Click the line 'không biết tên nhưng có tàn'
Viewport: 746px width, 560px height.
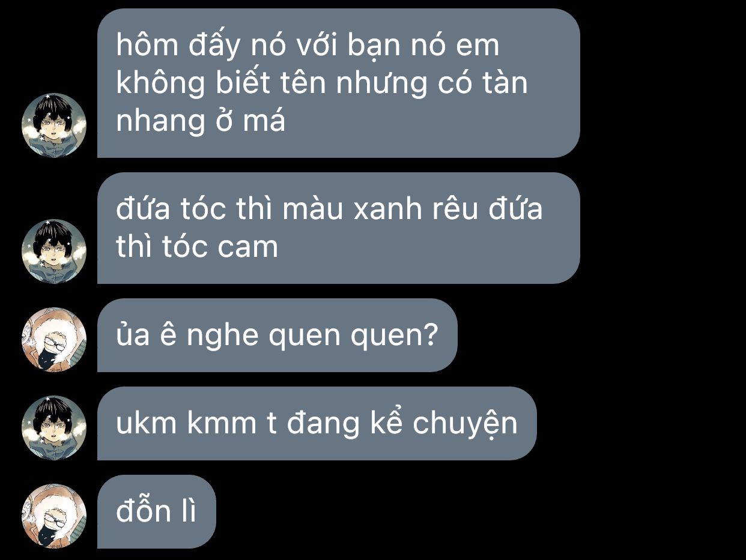pyautogui.click(x=321, y=83)
